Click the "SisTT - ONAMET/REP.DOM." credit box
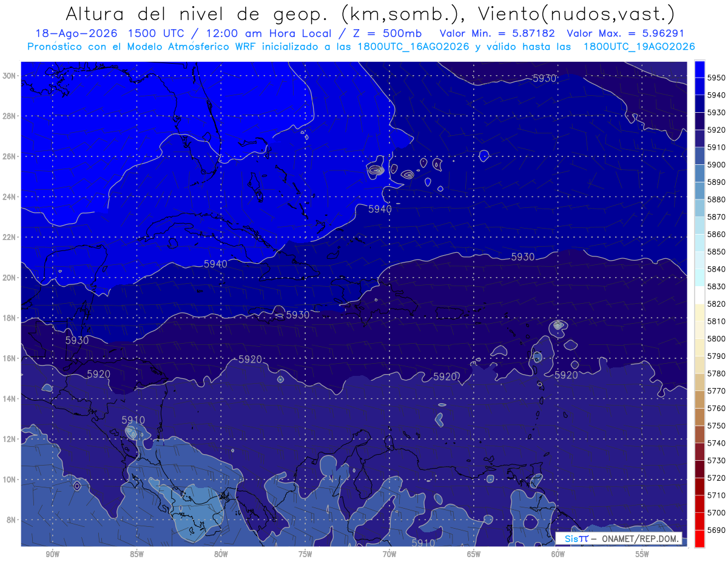 tap(618, 538)
